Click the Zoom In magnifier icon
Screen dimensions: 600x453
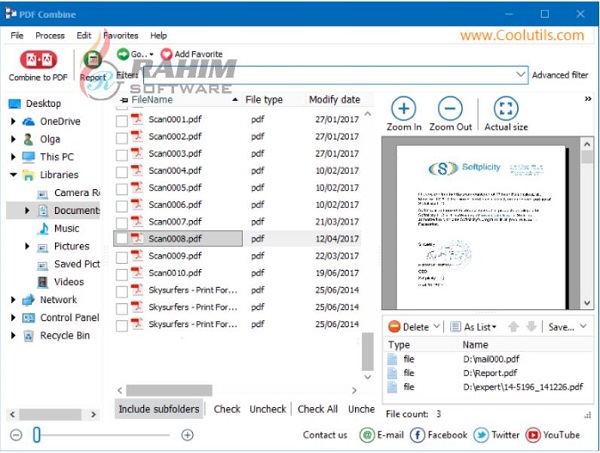point(405,109)
